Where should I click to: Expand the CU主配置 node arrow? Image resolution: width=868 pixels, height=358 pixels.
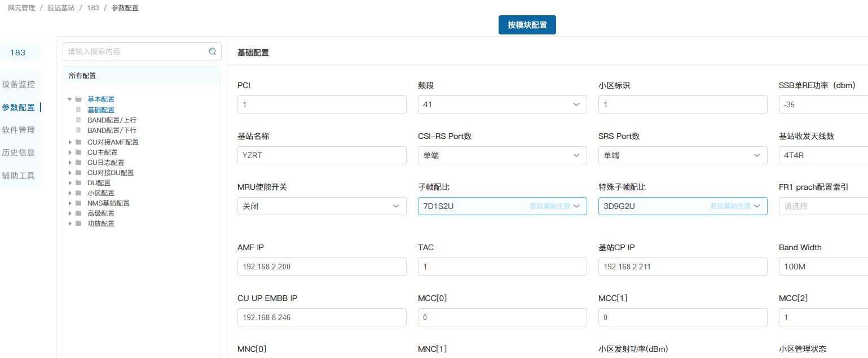pyautogui.click(x=70, y=152)
